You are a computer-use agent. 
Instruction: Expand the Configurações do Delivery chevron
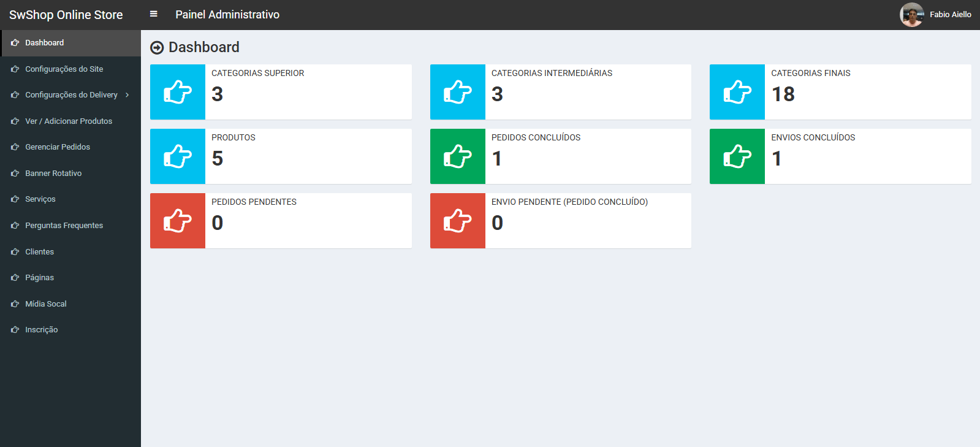127,95
